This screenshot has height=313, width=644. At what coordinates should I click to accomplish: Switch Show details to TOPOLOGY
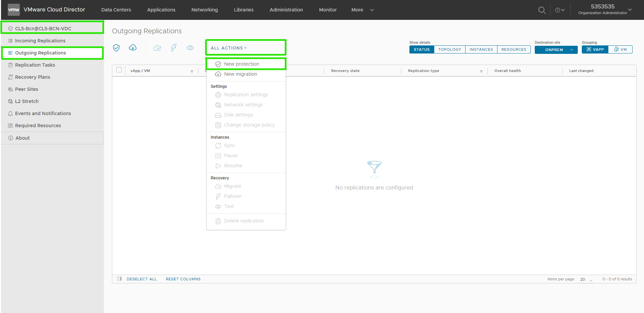coord(450,49)
